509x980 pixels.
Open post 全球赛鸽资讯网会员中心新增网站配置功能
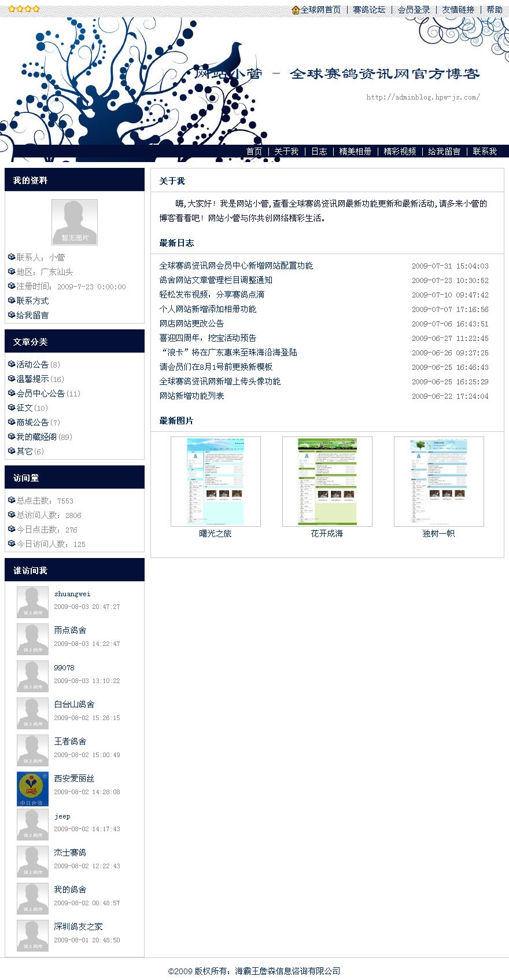pyautogui.click(x=236, y=266)
